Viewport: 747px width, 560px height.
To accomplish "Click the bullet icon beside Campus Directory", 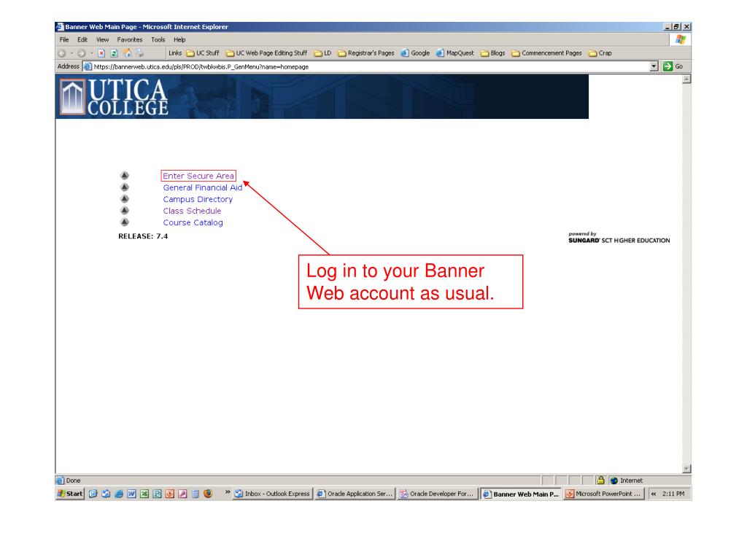I will 124,198.
